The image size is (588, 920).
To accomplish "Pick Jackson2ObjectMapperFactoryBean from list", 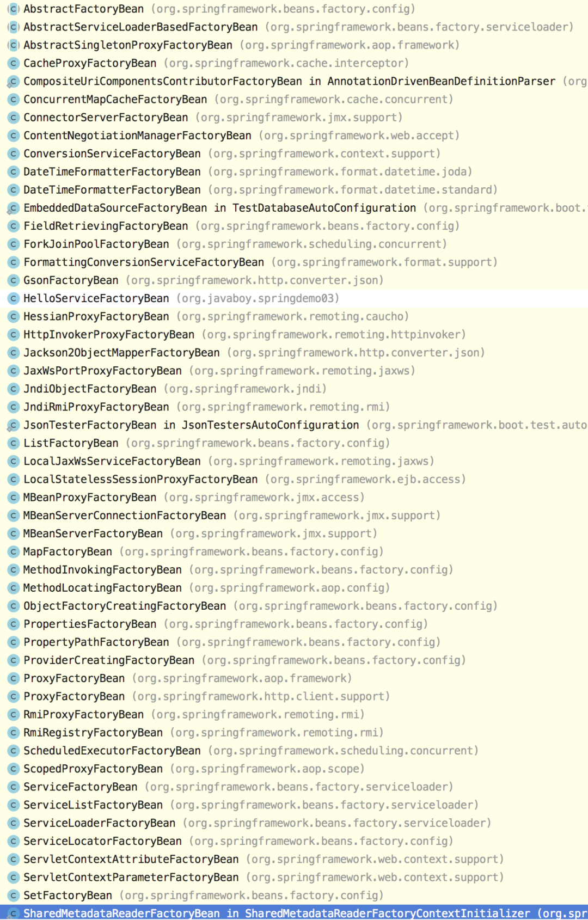I will coord(294,353).
